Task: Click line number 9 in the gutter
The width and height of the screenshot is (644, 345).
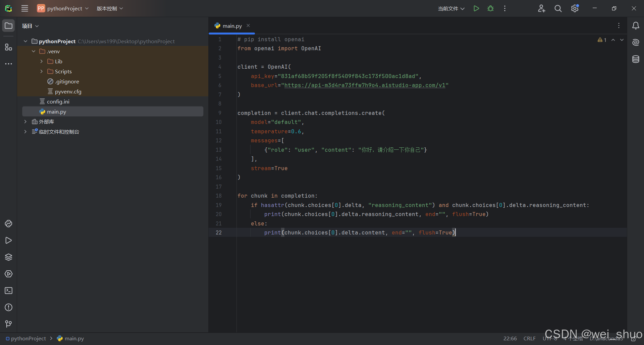Action: (x=220, y=113)
